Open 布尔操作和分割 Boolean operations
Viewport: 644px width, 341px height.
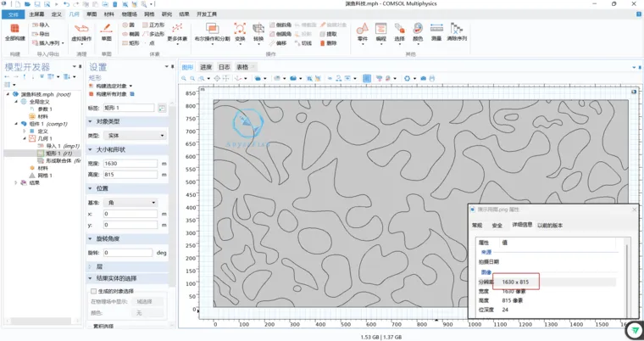213,32
